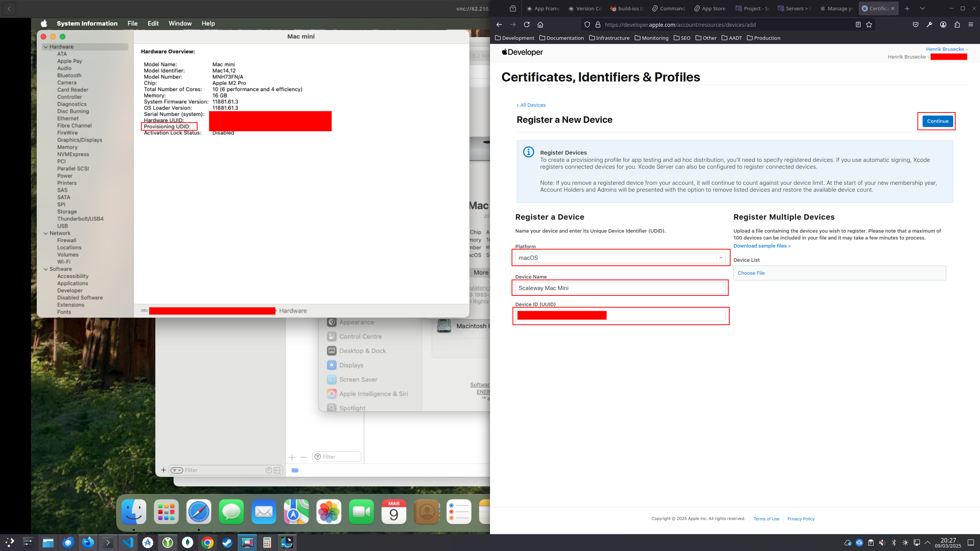Open the Privacy Policy link
This screenshot has height=551, width=980.
pyautogui.click(x=801, y=518)
